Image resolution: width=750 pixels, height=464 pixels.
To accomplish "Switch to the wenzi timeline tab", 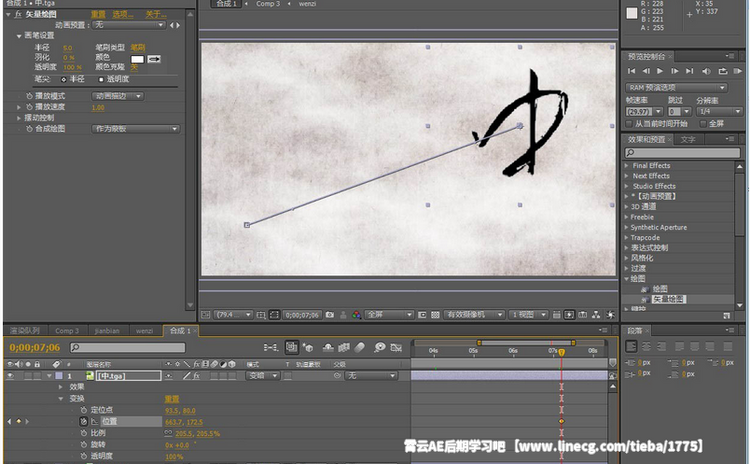I will click(144, 331).
